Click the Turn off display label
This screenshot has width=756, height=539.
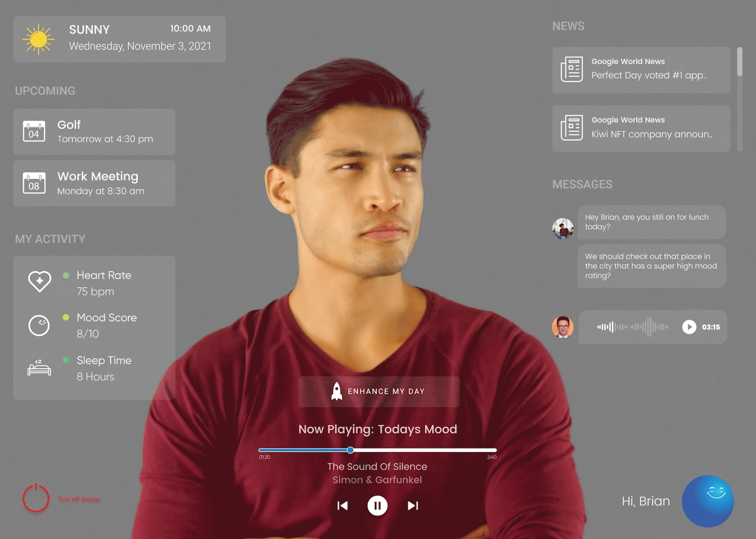coord(79,499)
